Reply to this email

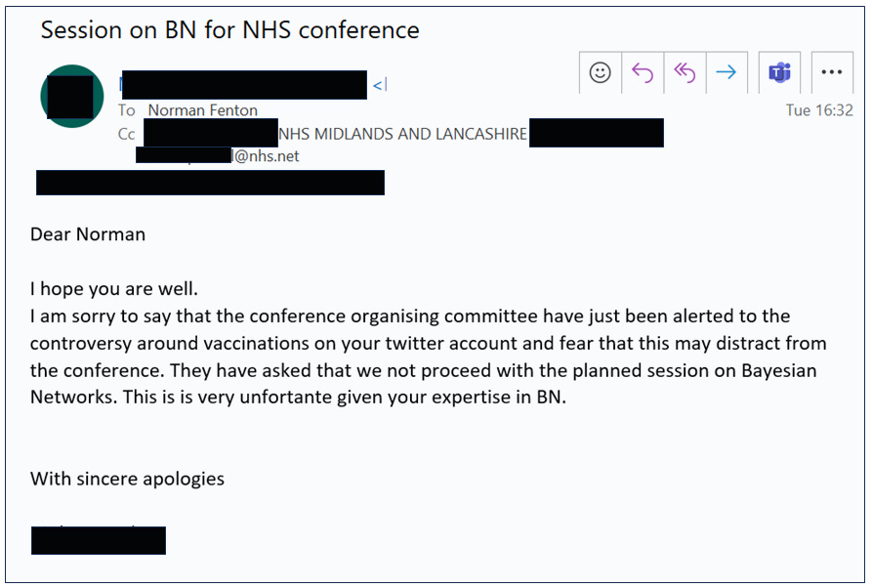tap(643, 72)
